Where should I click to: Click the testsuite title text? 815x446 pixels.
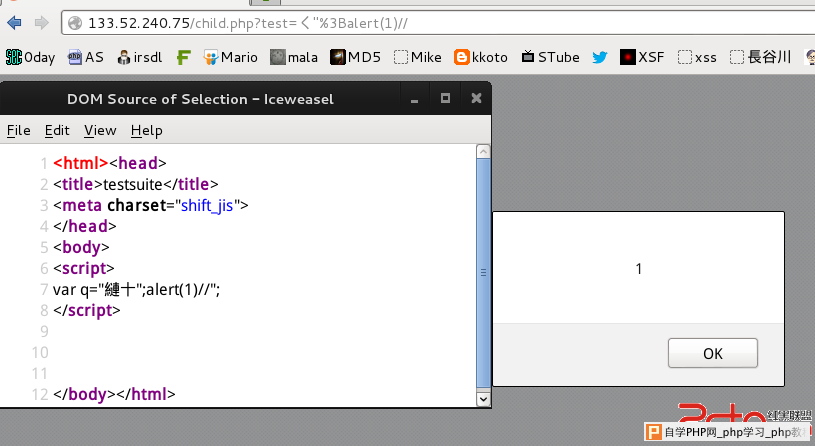pyautogui.click(x=133, y=184)
